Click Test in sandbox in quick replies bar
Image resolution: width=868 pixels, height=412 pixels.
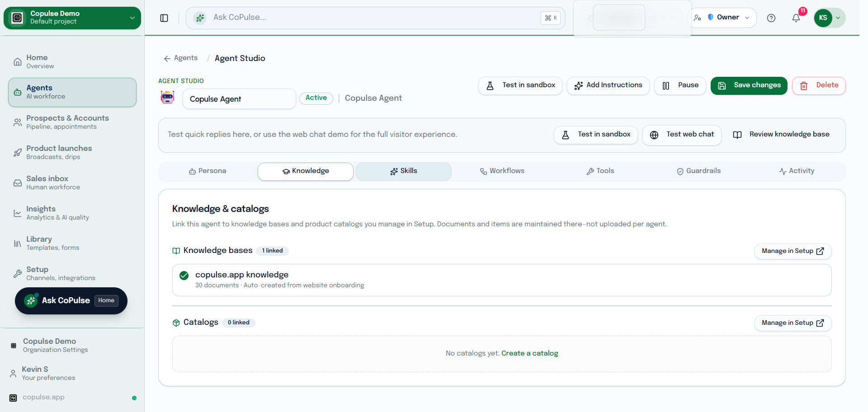(x=596, y=135)
